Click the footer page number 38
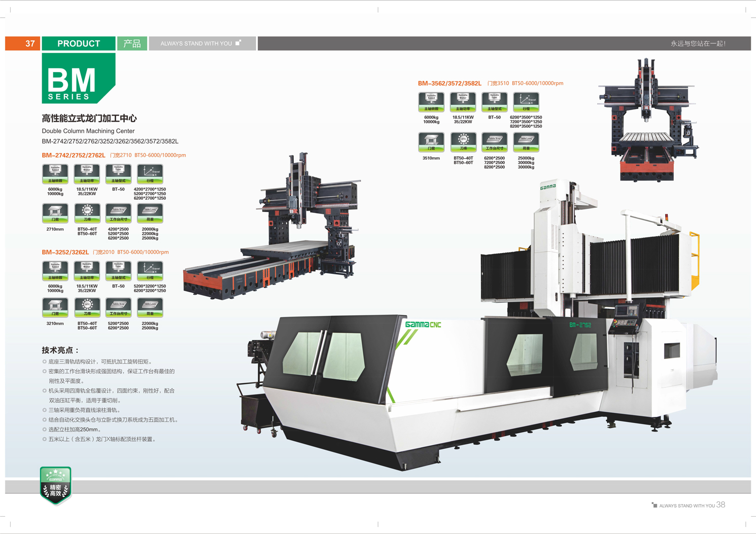The height and width of the screenshot is (534, 756). click(720, 505)
